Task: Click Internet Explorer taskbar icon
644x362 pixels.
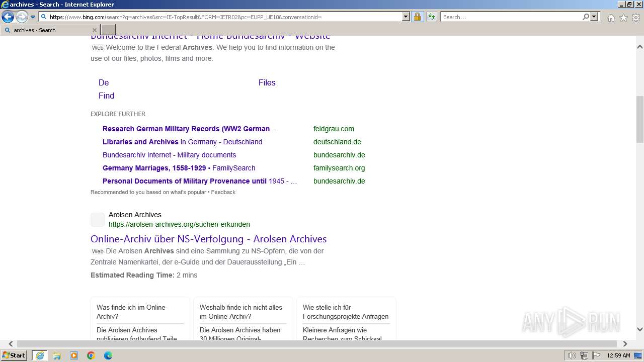Action: tap(39, 355)
